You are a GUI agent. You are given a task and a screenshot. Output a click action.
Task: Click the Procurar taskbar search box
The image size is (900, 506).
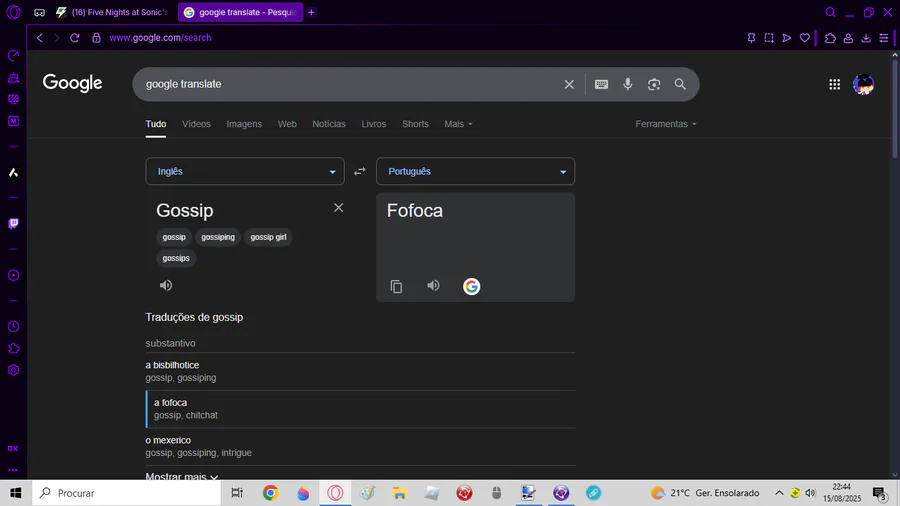pos(126,493)
